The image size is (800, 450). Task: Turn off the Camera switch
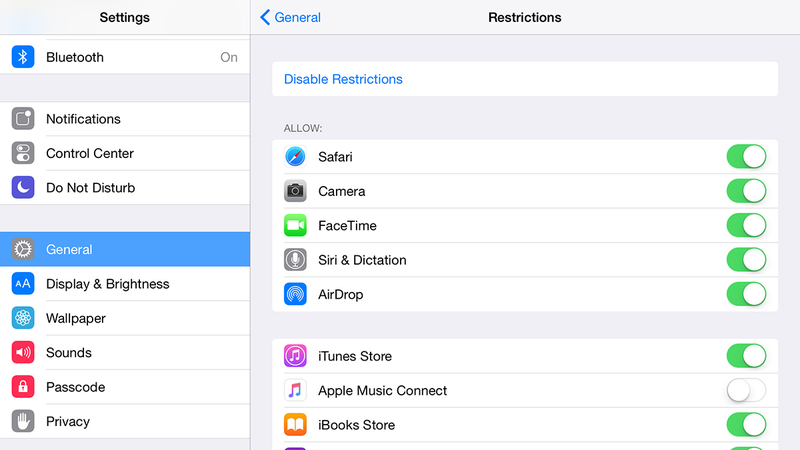(746, 191)
